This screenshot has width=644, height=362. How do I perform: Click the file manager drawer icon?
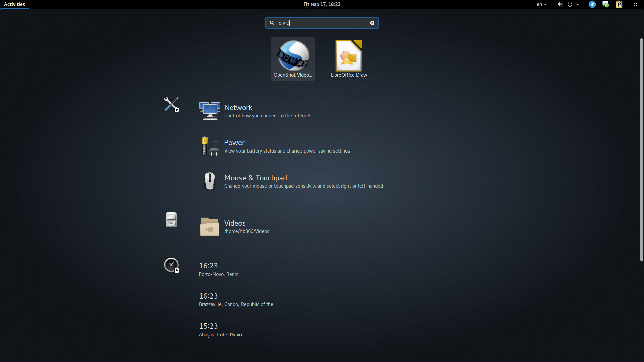[171, 219]
